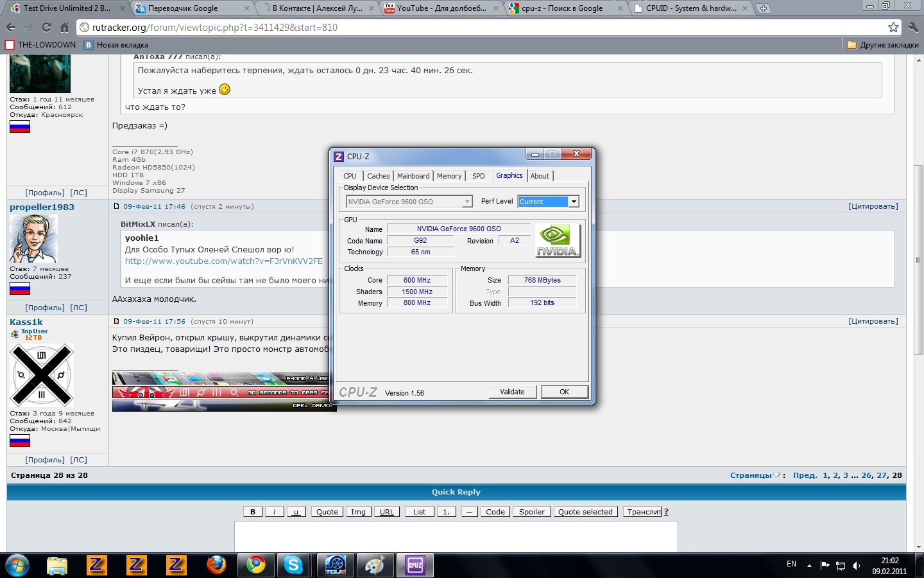Click the Validate button in CPU-Z

click(512, 392)
